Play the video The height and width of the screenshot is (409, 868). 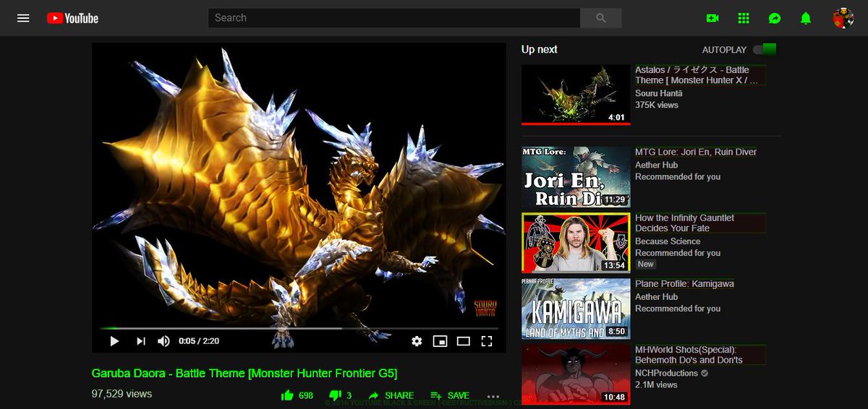click(114, 341)
